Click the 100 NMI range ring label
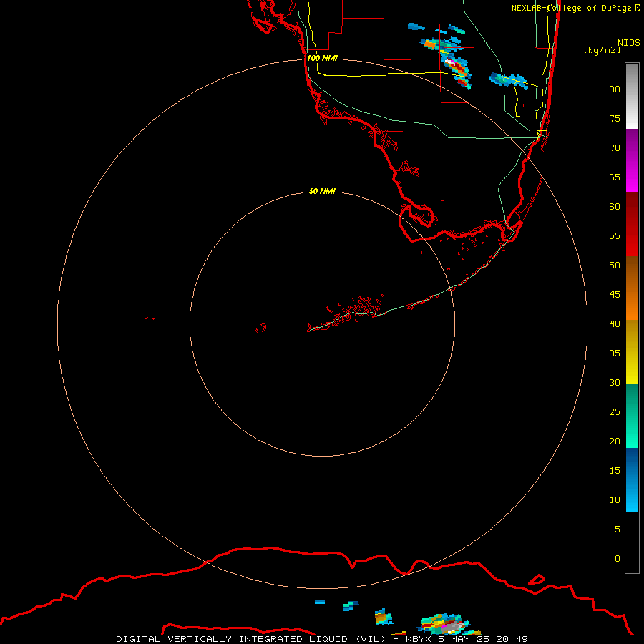The image size is (644, 644). [322, 59]
